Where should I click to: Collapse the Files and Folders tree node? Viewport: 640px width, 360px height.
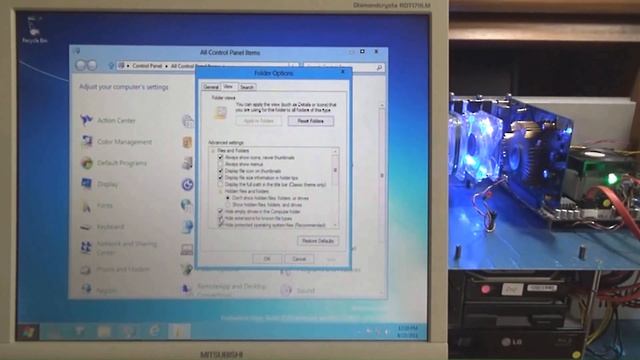click(213, 151)
